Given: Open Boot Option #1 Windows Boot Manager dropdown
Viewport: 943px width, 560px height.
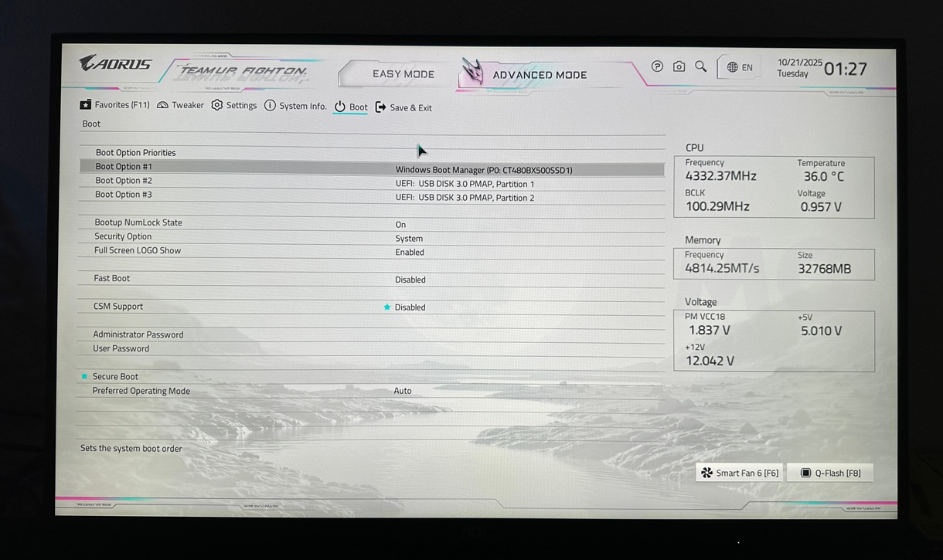Looking at the screenshot, I should [x=483, y=170].
